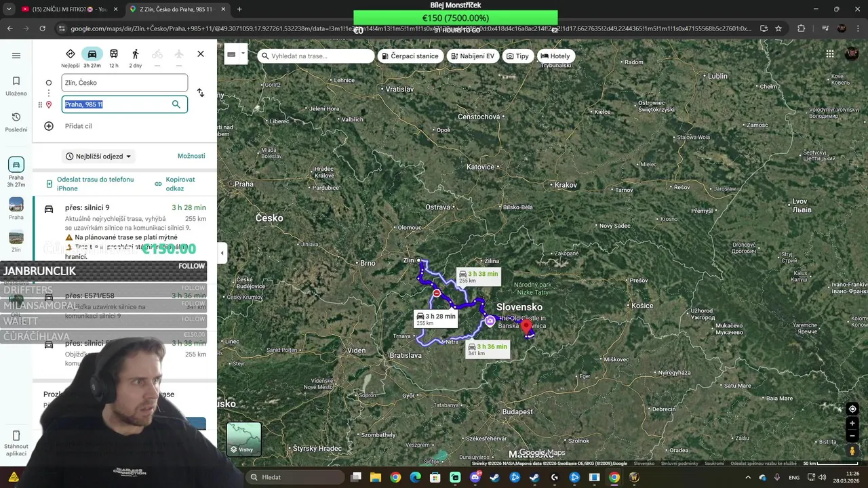The image size is (868, 488).
Task: Filter by Hotely chip
Action: [x=555, y=56]
